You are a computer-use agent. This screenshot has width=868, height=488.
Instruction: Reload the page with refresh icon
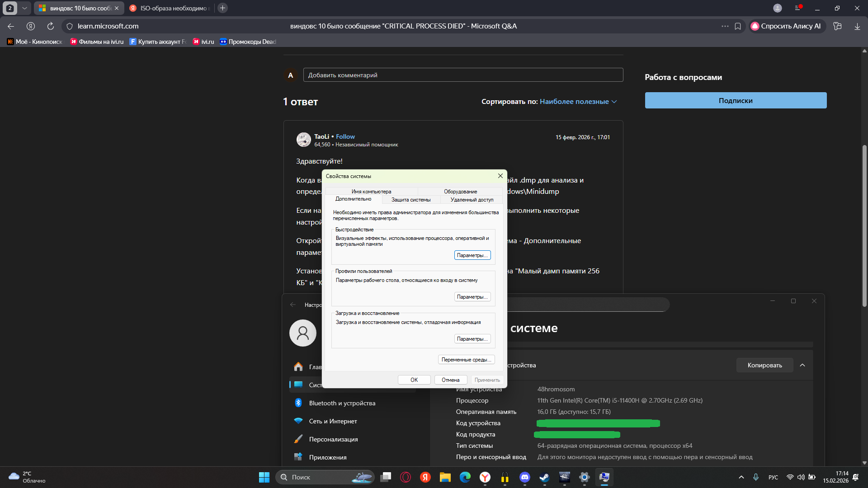[x=51, y=26]
